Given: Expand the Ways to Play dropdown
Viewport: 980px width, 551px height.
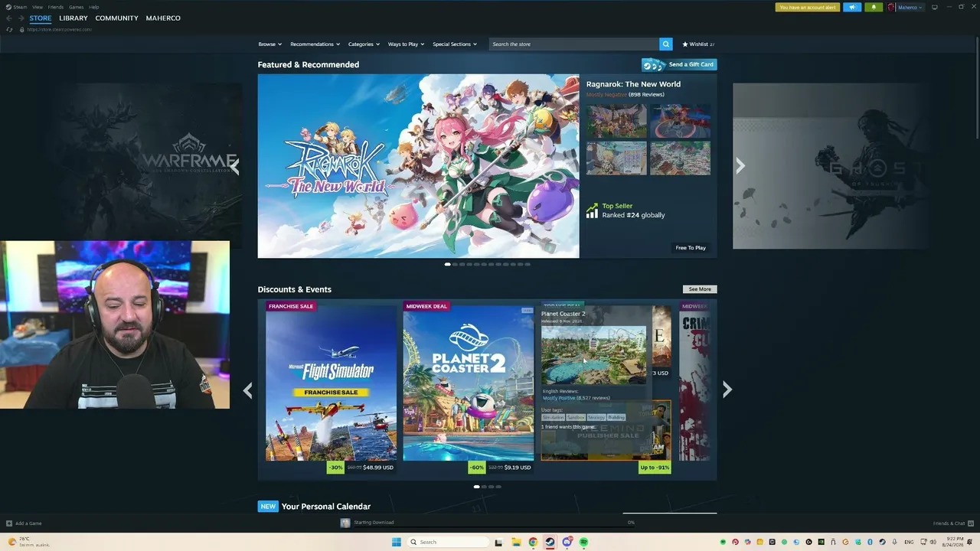Looking at the screenshot, I should click(406, 44).
